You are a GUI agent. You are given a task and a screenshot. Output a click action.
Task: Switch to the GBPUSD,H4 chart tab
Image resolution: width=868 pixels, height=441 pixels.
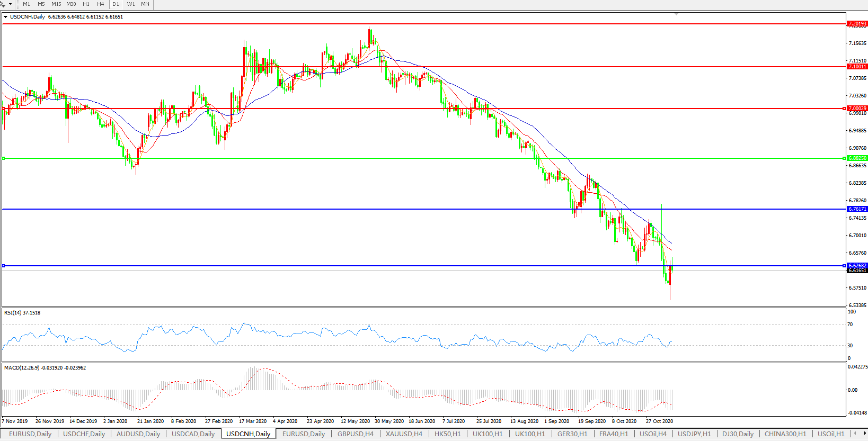click(x=355, y=434)
